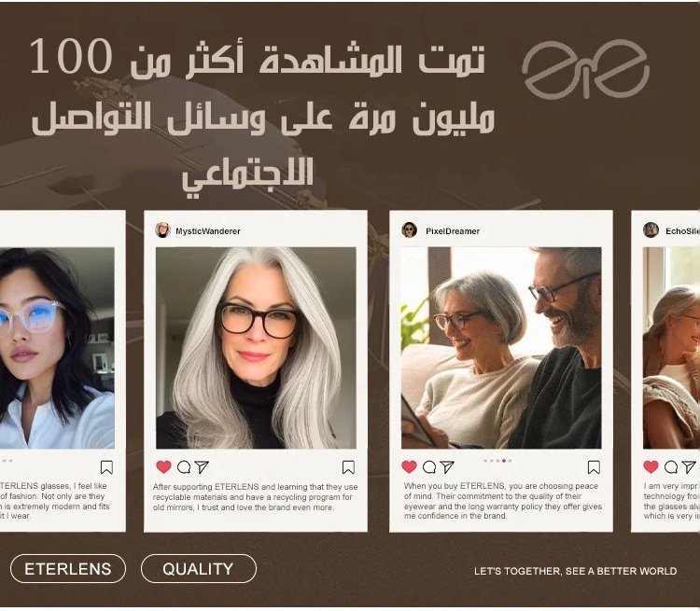Click the ETERLENS pill button
Screen dimensions: 700x611
(68, 569)
